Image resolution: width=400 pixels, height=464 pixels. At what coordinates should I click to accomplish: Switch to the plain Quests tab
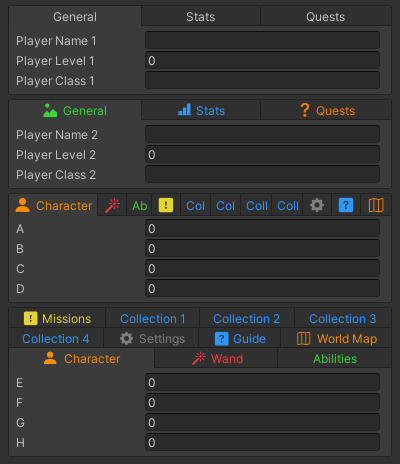[326, 16]
